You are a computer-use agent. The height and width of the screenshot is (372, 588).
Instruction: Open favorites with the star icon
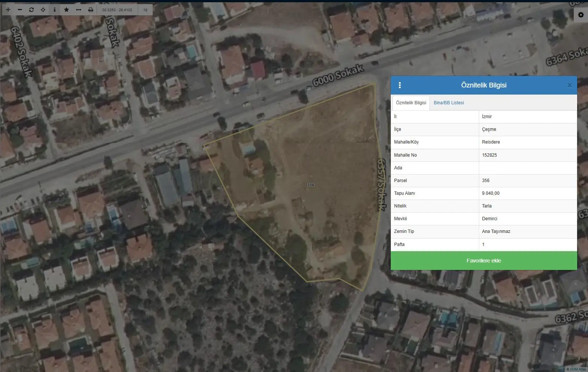66,10
